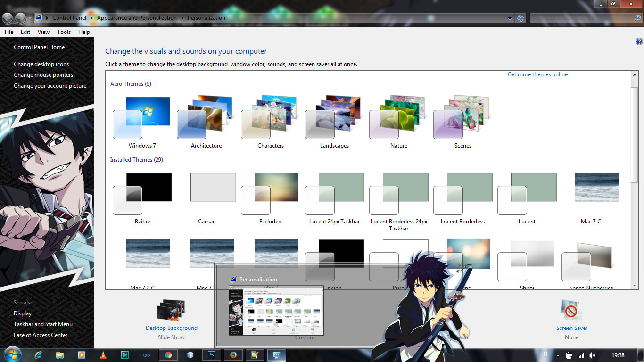Screen dimensions: 644x362
Task: Refresh the Personalization page
Action: click(x=520, y=18)
